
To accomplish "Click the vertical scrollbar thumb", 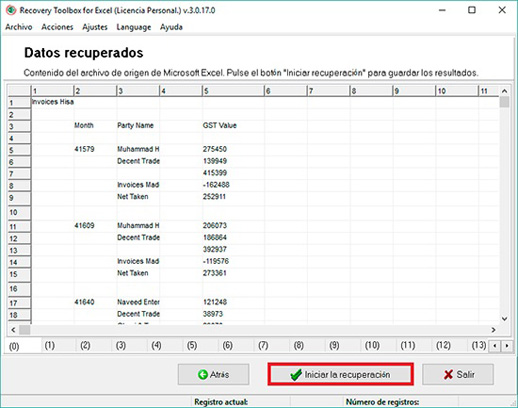I will tap(505, 102).
